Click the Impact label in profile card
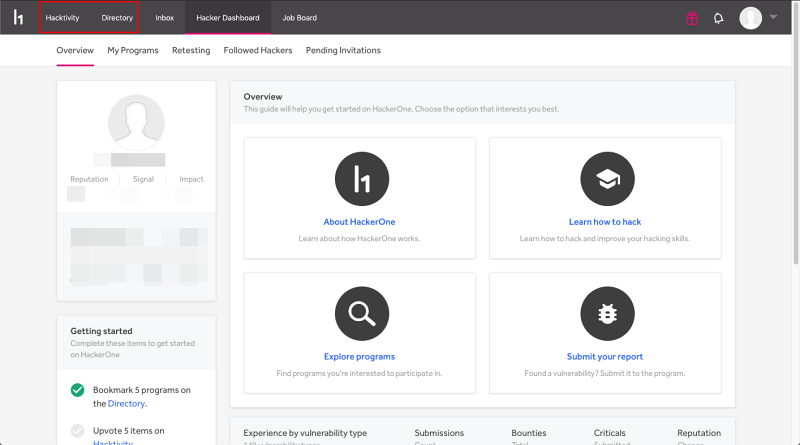The image size is (800, 445). click(191, 179)
